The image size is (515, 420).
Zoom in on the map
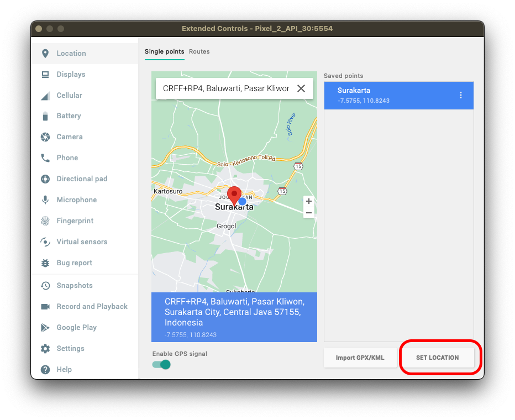[309, 202]
